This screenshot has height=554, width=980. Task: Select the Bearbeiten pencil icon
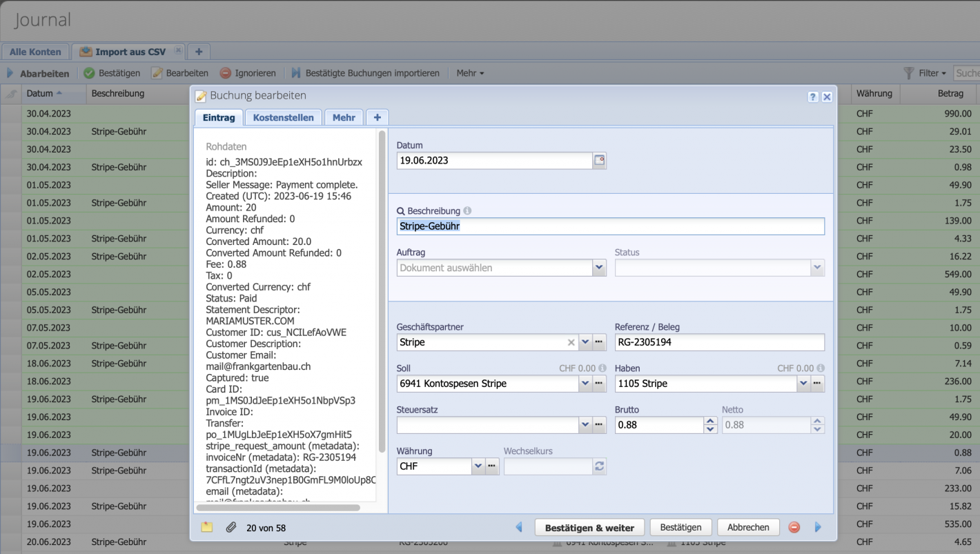(157, 72)
